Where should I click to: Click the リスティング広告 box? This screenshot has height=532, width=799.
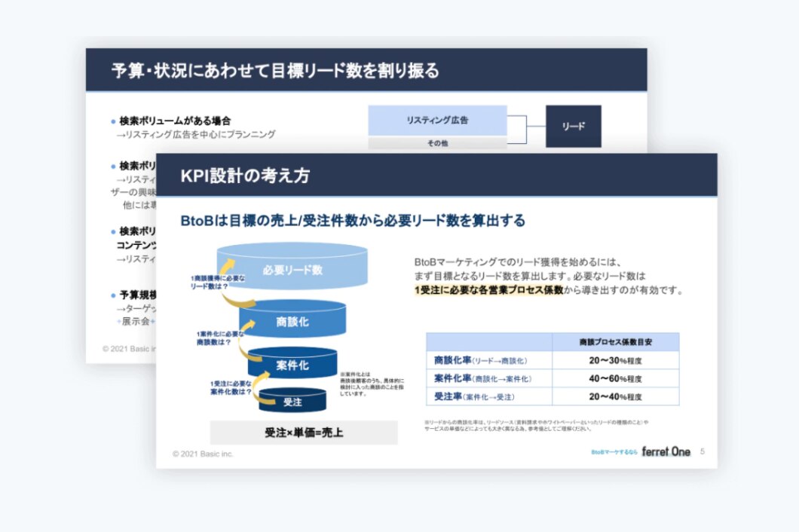coord(437,121)
